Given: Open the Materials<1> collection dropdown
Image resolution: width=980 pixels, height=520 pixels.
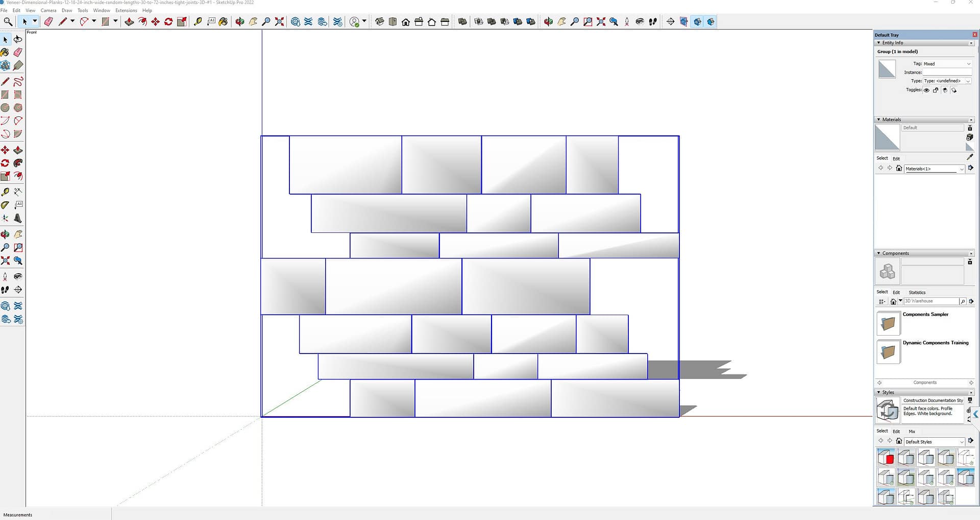Looking at the screenshot, I should tap(934, 169).
